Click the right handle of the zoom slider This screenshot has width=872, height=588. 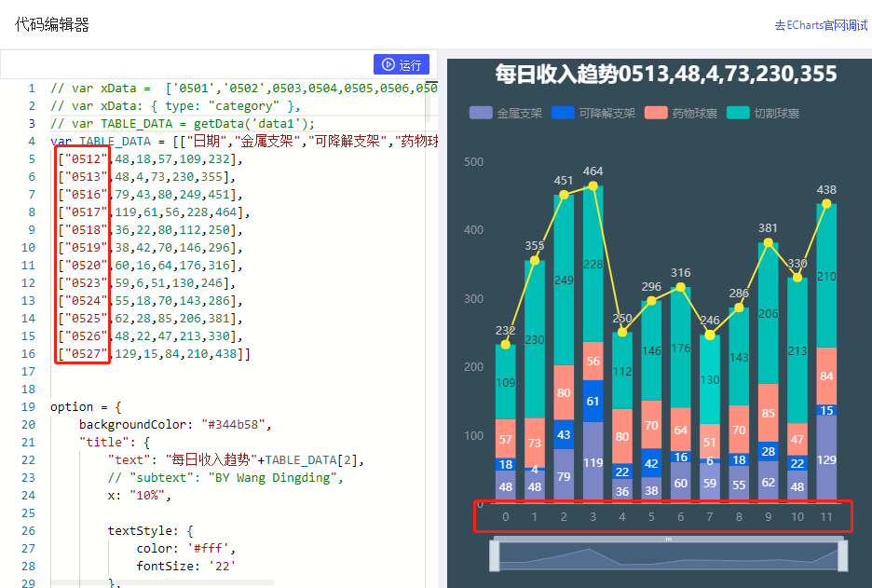click(x=842, y=555)
